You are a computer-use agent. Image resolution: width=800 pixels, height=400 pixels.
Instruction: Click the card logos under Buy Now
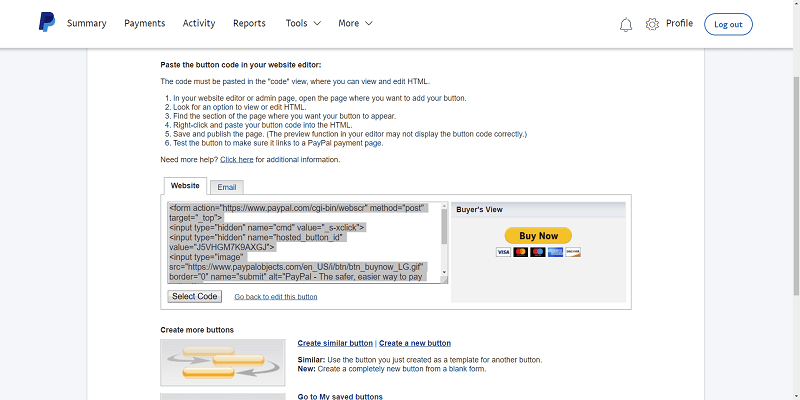(538, 252)
